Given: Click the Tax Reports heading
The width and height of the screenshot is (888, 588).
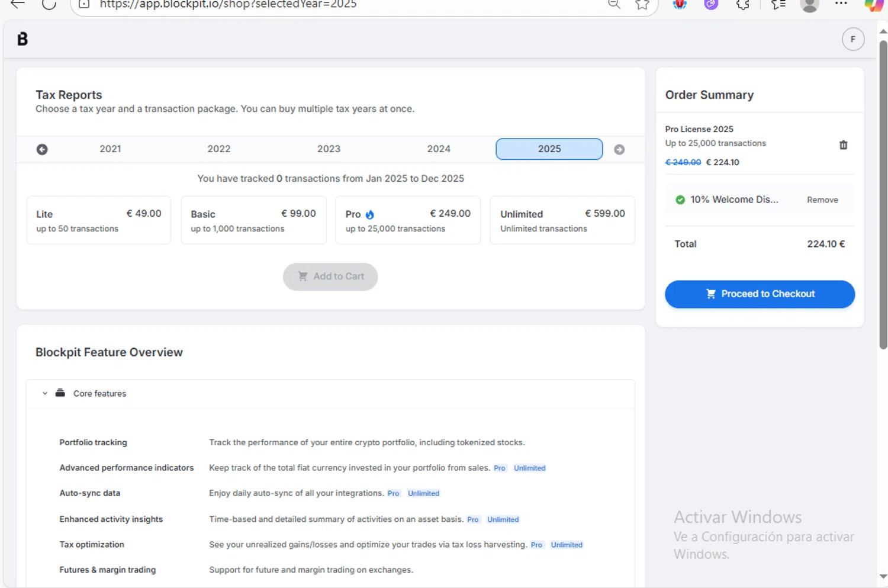Looking at the screenshot, I should [x=69, y=95].
